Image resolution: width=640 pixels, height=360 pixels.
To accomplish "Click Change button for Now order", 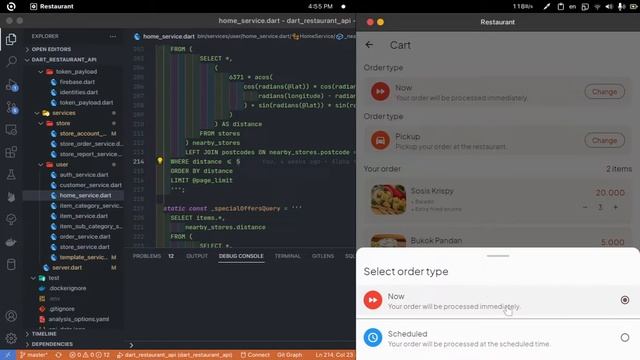I will tap(604, 91).
